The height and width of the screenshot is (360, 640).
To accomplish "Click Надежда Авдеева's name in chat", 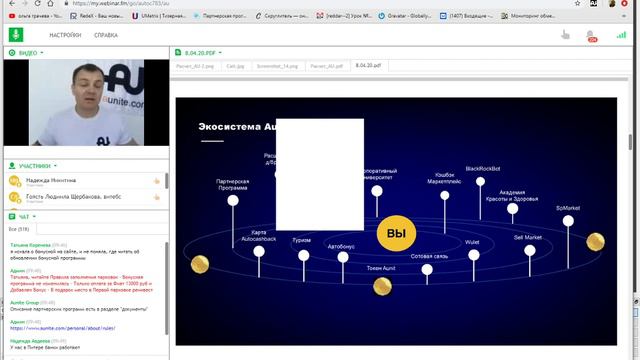I will point(30,341).
